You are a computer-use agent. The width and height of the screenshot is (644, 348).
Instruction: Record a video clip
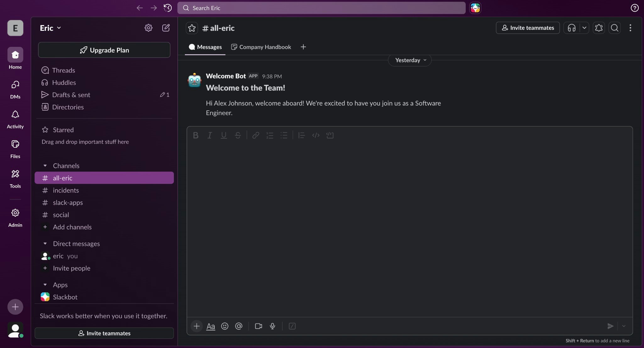[x=258, y=326]
